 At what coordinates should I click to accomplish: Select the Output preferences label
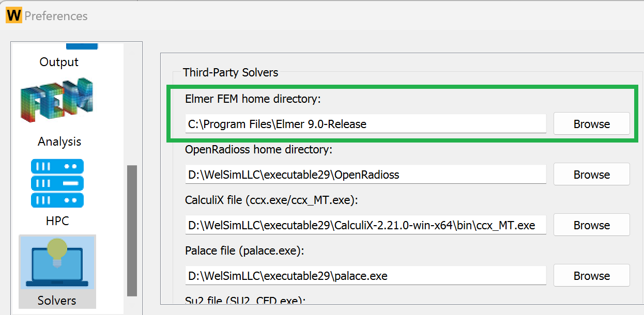59,62
